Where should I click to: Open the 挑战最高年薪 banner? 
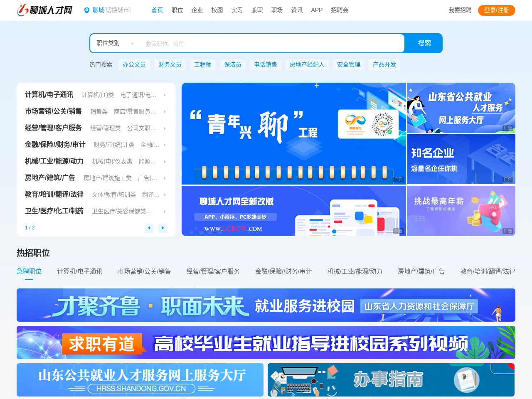click(x=461, y=211)
